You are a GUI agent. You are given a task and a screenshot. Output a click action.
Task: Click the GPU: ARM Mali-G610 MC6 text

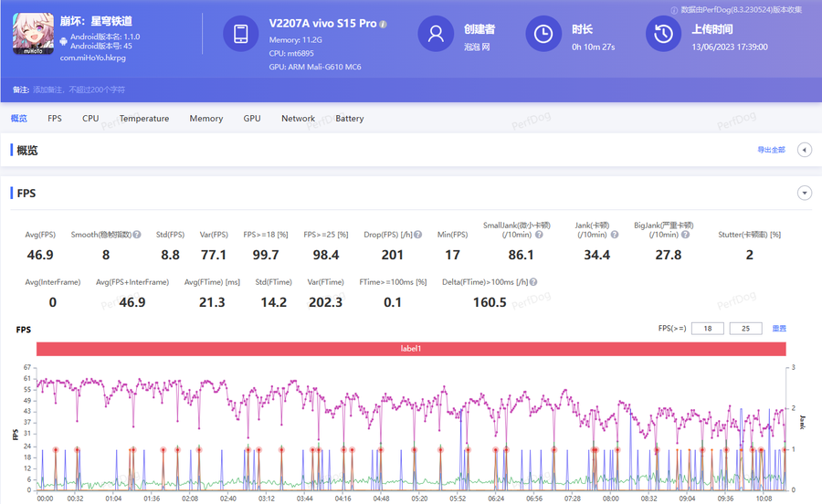(315, 67)
